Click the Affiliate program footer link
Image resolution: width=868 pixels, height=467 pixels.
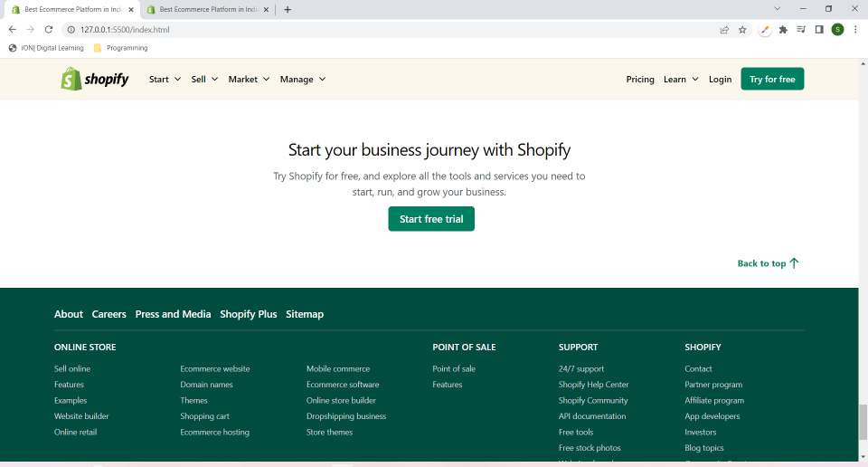[714, 401]
